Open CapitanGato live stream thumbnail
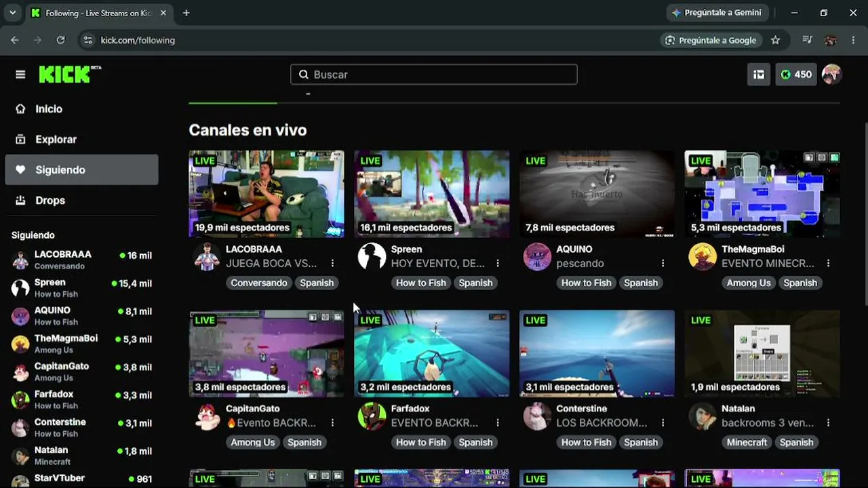 (x=267, y=353)
